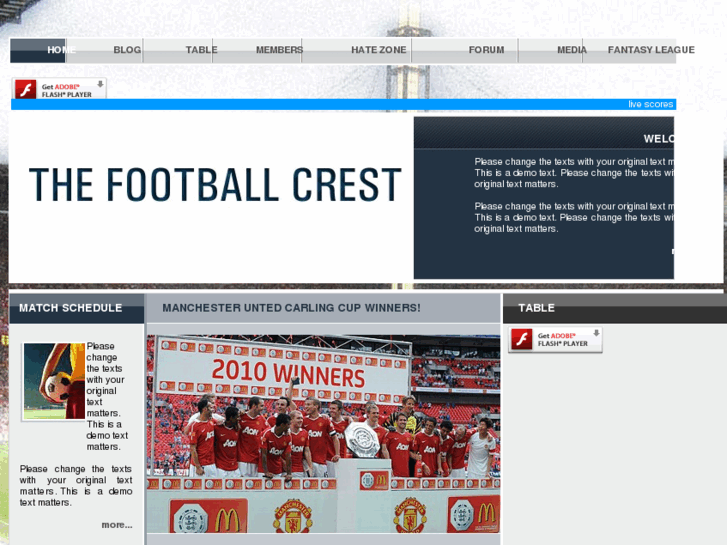Image resolution: width=727 pixels, height=545 pixels.
Task: Click Get Adobe Flash Player badge under TABLE
Action: point(555,340)
